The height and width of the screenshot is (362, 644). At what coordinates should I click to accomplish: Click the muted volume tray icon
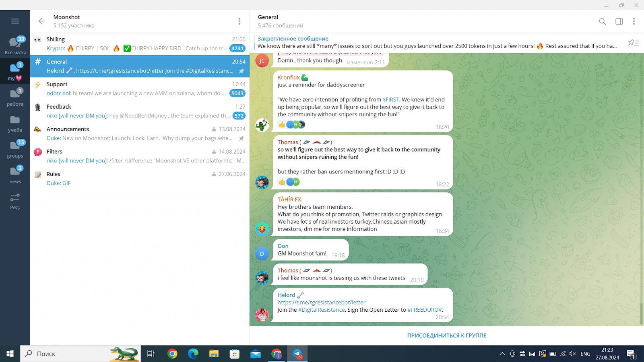coord(573,354)
